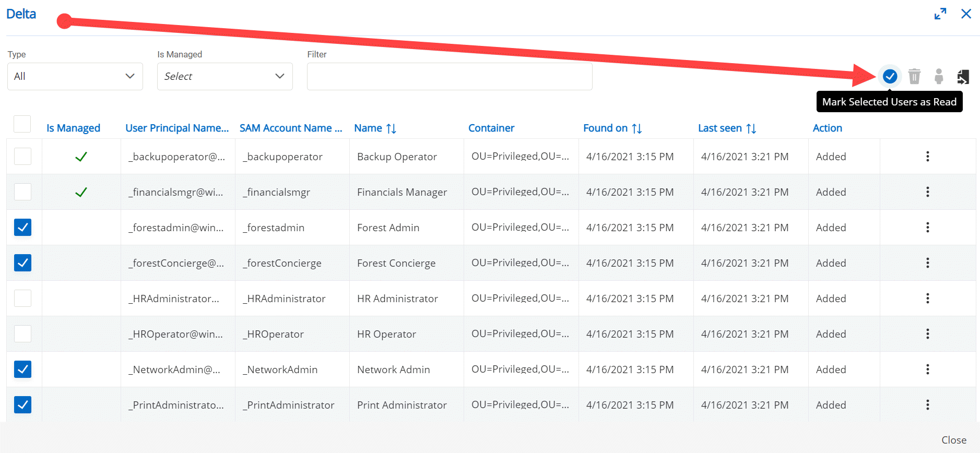Click the grey user person icon
The height and width of the screenshot is (453, 980).
[939, 77]
